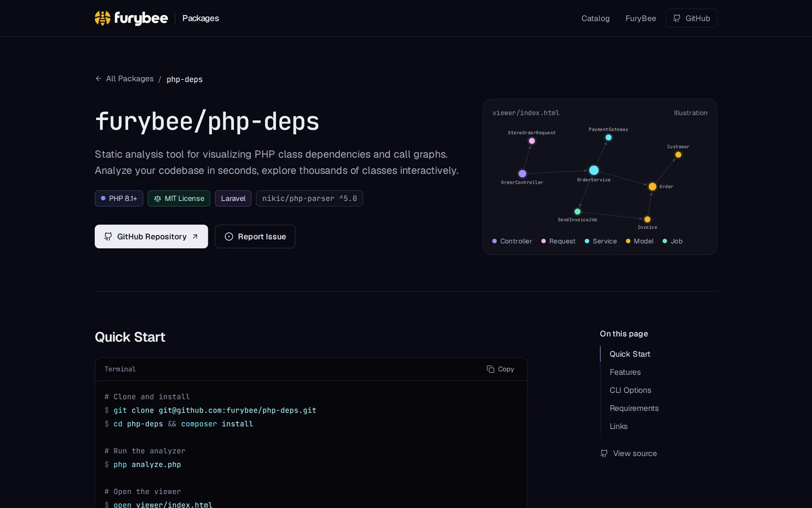Click the php analyze.php command
This screenshot has height=508, width=812.
click(143, 464)
